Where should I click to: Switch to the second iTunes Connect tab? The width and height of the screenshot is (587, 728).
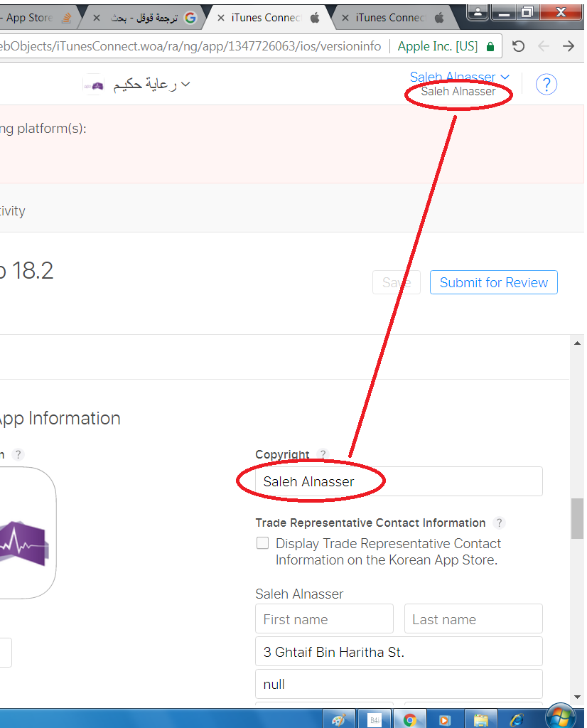coord(394,18)
